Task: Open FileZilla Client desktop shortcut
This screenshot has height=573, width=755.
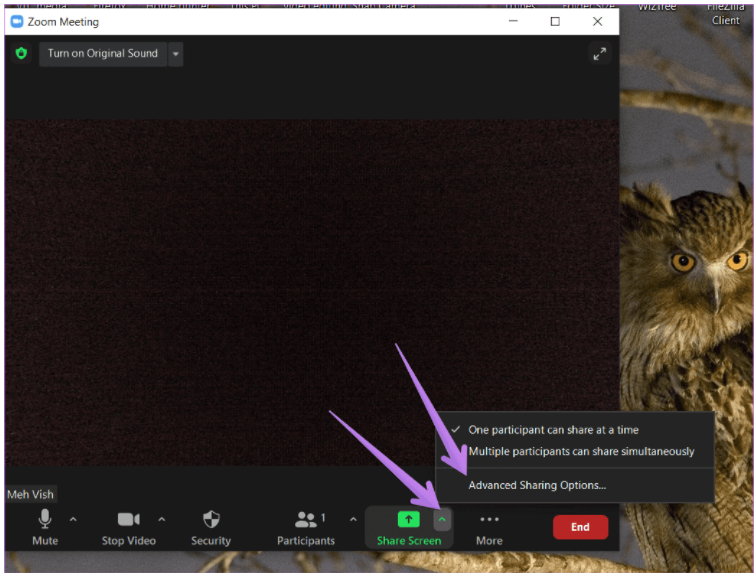Action: tap(726, 14)
